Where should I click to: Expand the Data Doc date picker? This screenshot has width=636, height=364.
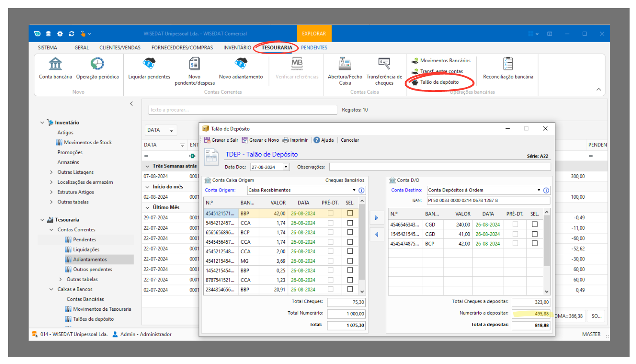coord(286,167)
